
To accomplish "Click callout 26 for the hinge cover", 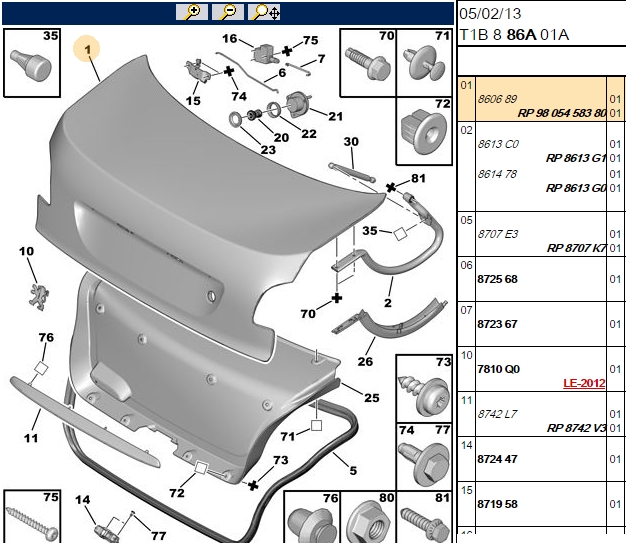I will pos(365,361).
